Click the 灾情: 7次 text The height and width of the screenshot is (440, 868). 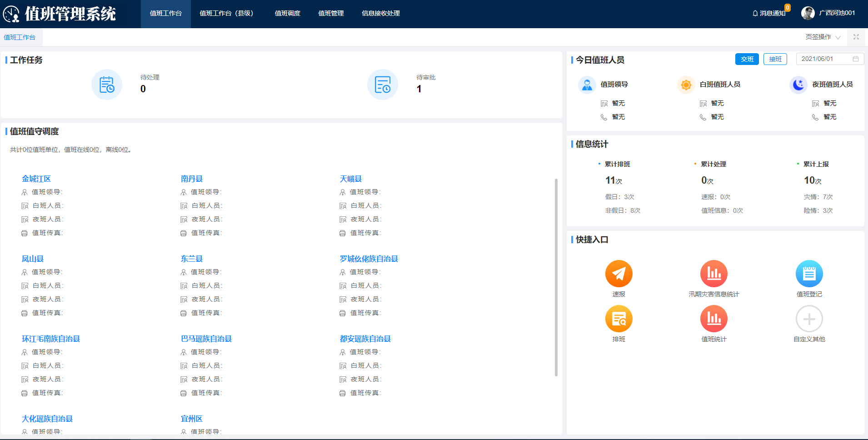click(x=818, y=197)
